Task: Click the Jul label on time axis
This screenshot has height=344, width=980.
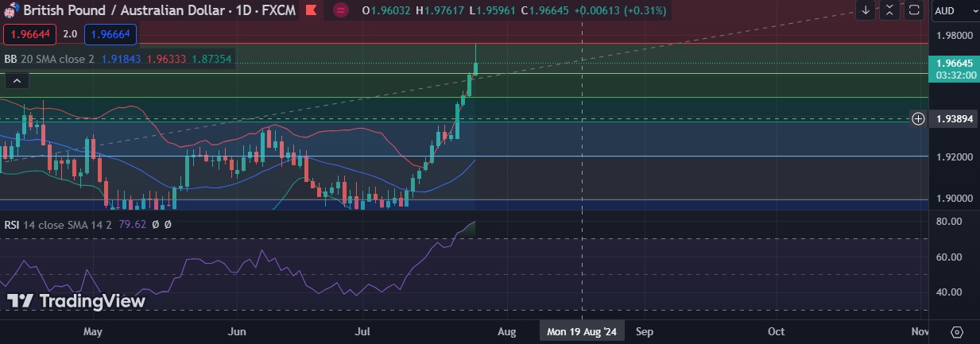Action: [363, 331]
